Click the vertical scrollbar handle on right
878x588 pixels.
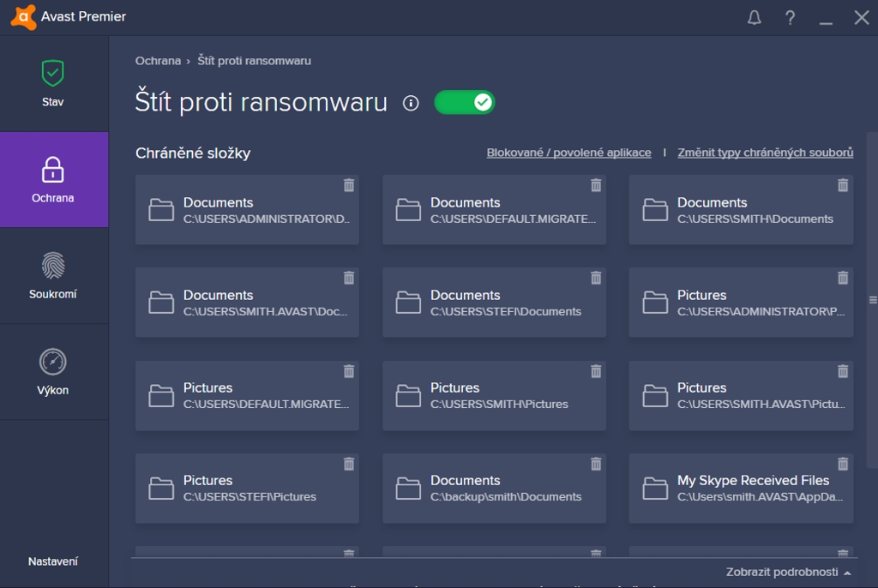[872, 300]
